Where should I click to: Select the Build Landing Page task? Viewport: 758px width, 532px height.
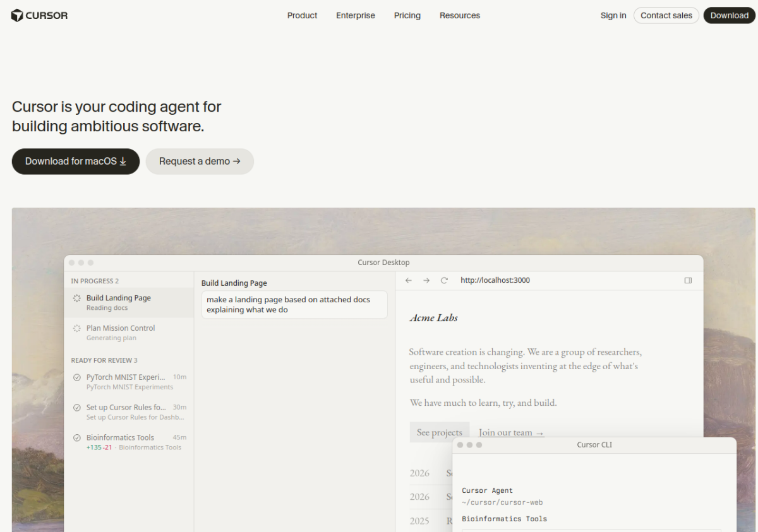click(x=129, y=302)
